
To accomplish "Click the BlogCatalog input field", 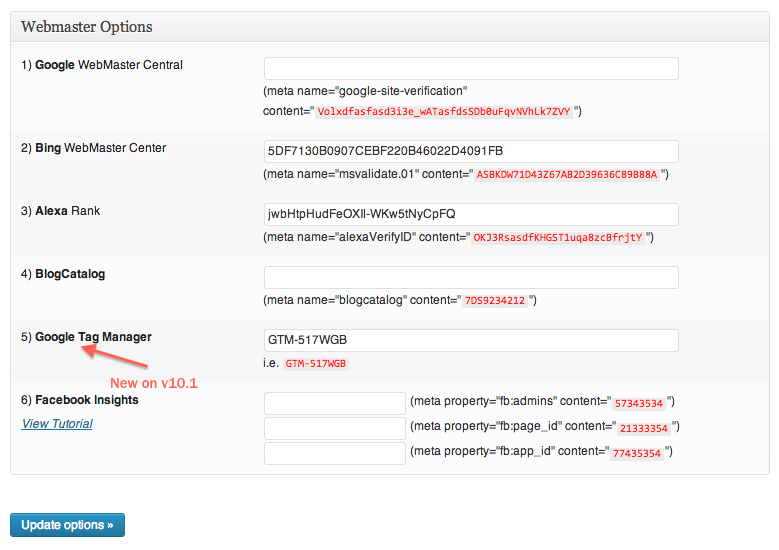I will click(471, 277).
